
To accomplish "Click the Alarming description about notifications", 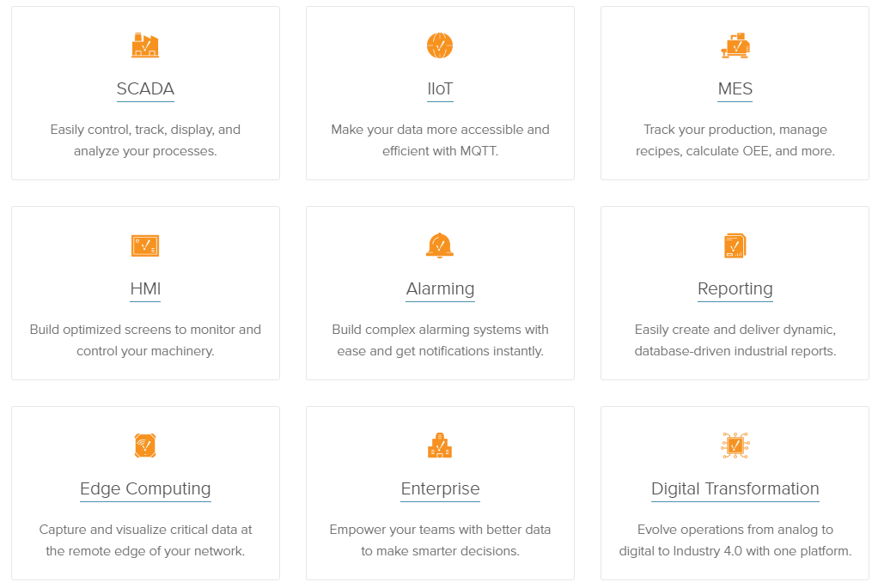I will (x=440, y=340).
